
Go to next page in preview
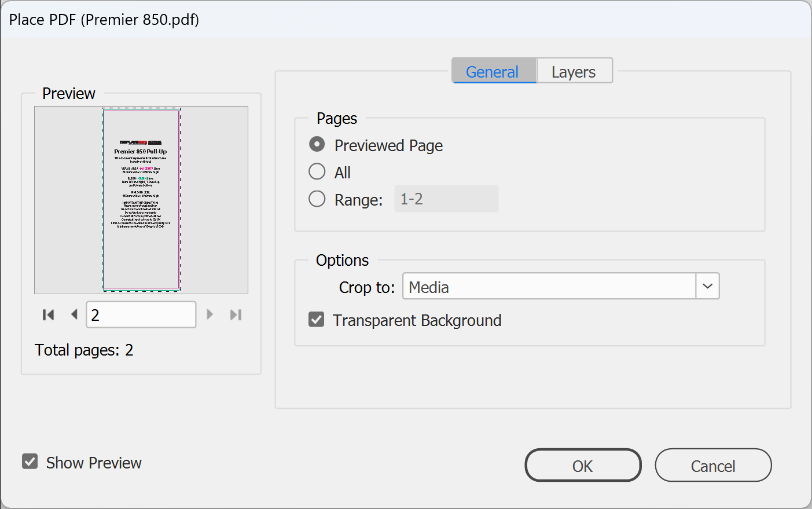210,314
